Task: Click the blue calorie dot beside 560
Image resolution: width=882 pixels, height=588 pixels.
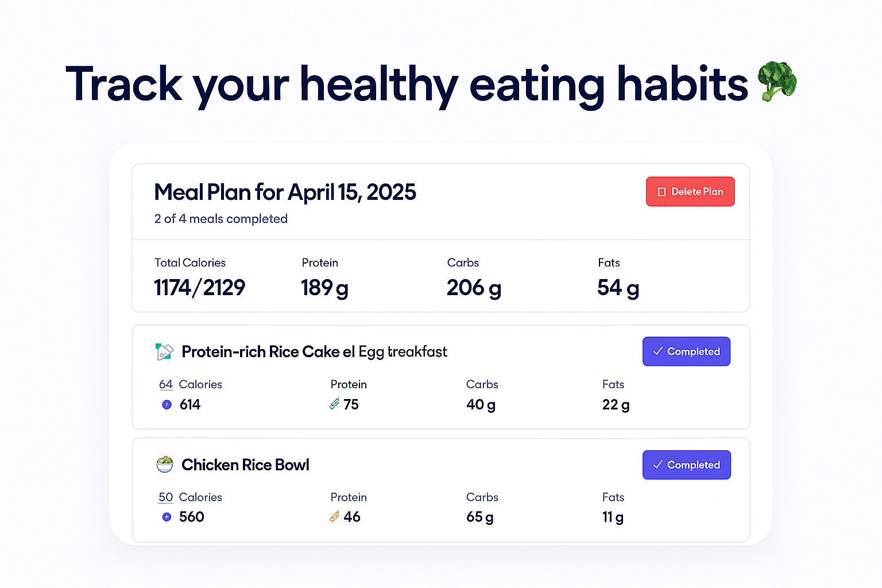Action: (167, 517)
